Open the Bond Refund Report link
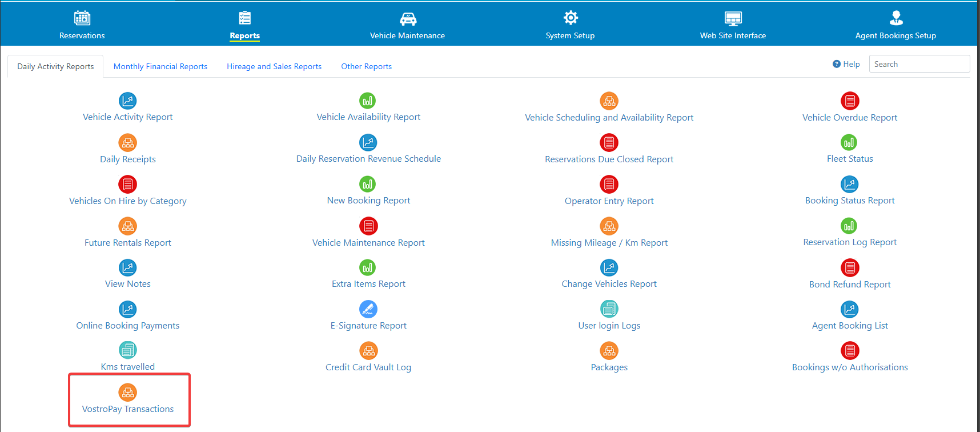The image size is (980, 432). tap(850, 285)
